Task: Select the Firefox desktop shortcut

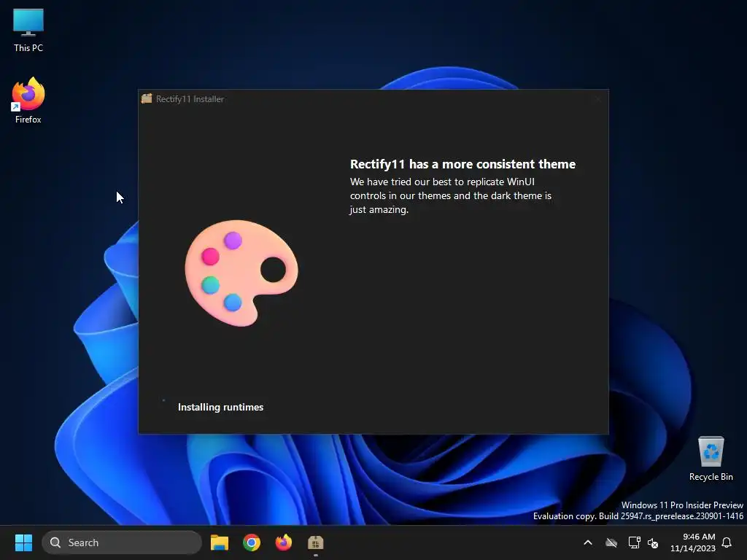Action: click(28, 101)
